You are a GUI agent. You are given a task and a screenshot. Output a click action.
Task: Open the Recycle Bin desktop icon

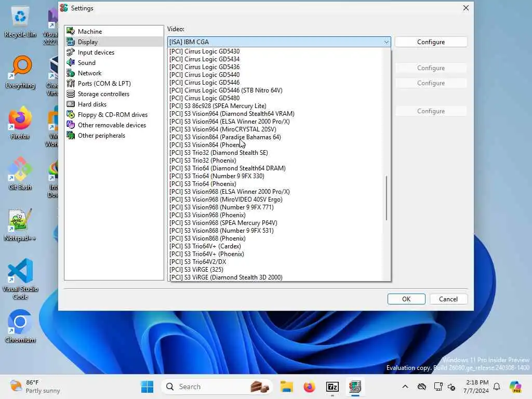(x=20, y=22)
